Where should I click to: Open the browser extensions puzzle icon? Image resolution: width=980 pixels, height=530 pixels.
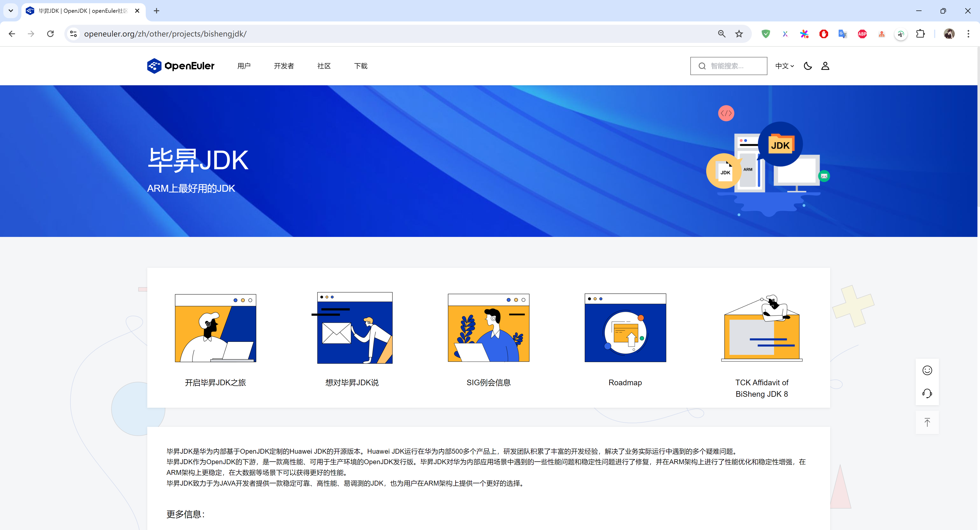click(x=920, y=34)
